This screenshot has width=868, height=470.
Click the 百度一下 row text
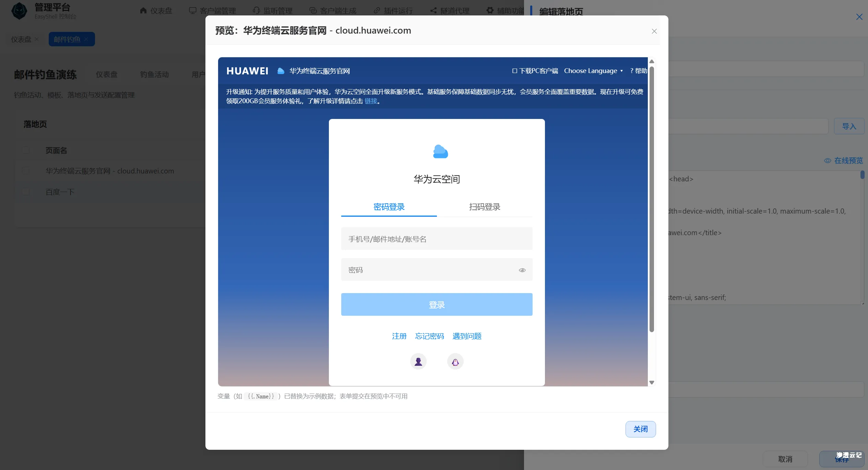point(60,192)
